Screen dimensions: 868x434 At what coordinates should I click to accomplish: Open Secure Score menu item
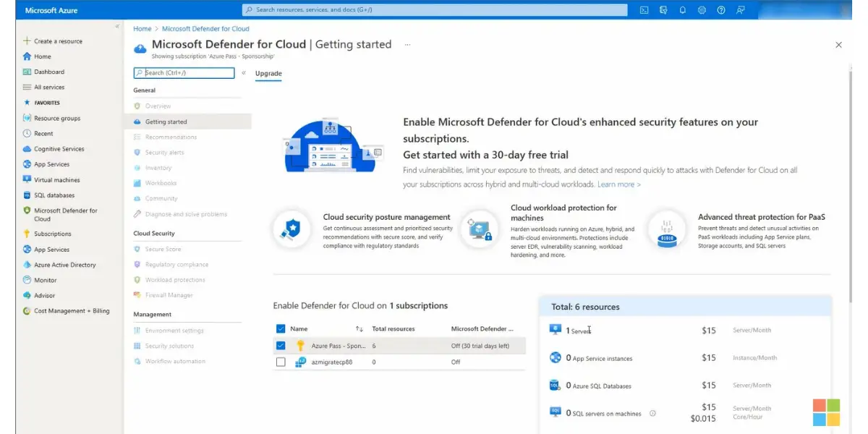click(x=163, y=250)
